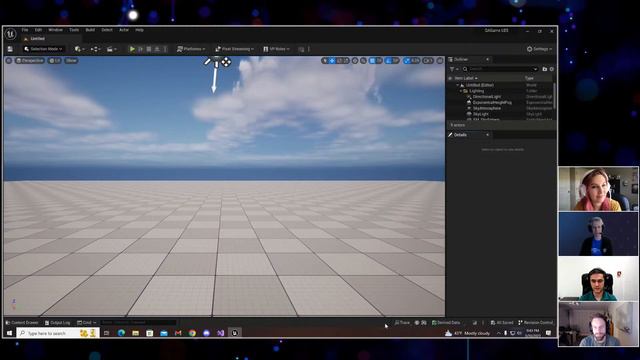The image size is (640, 360).
Task: Click the Skip frame playback button
Action: click(141, 49)
